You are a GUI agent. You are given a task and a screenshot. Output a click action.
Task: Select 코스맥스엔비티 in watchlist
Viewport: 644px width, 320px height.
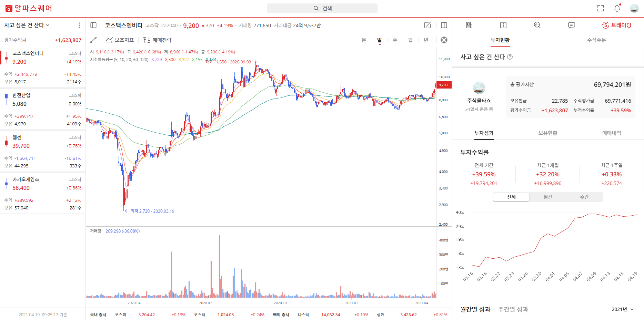pyautogui.click(x=43, y=67)
